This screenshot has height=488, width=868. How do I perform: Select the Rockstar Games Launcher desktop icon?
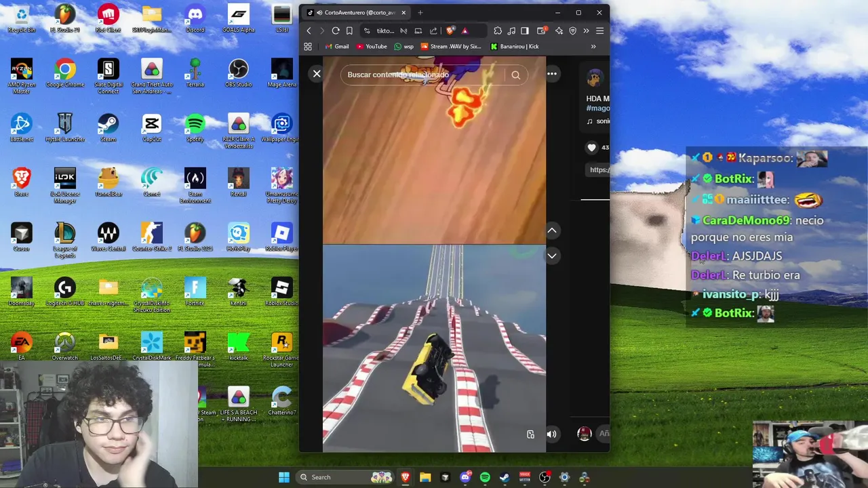[281, 350]
